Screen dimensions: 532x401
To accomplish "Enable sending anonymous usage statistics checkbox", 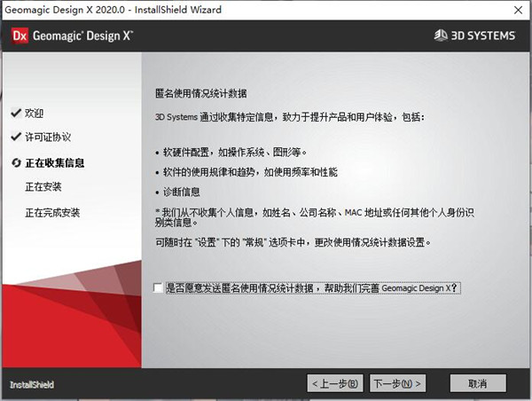I will tap(158, 288).
